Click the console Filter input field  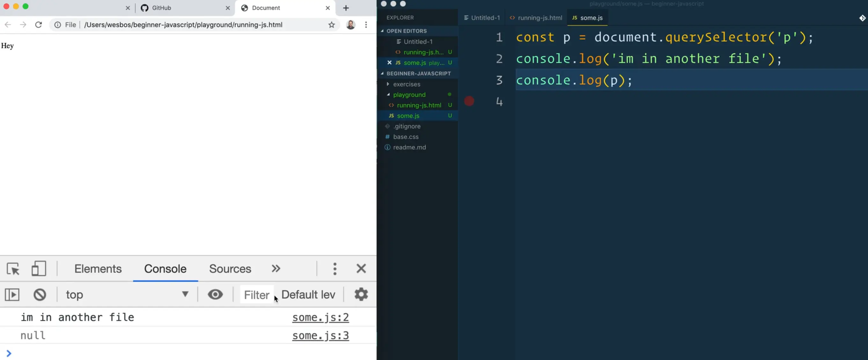256,295
